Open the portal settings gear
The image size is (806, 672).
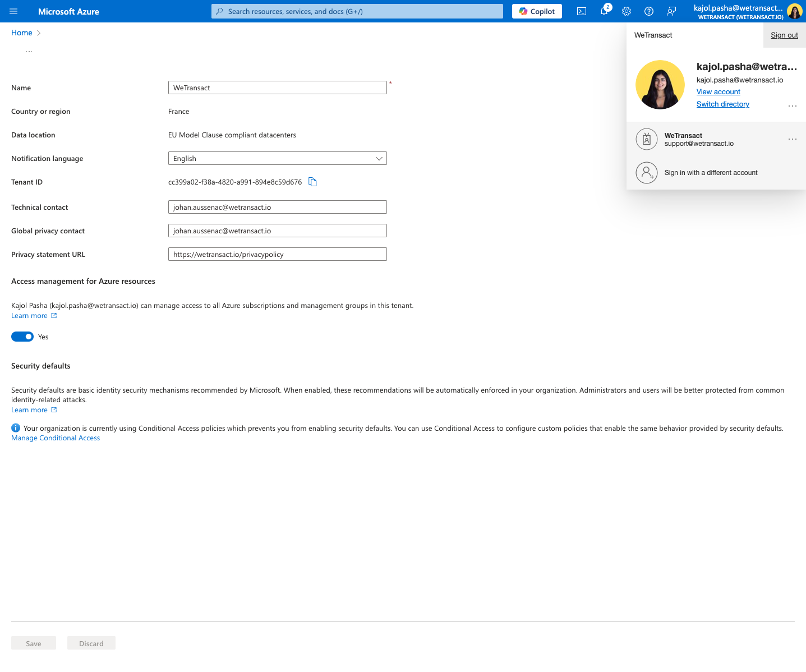tap(627, 11)
